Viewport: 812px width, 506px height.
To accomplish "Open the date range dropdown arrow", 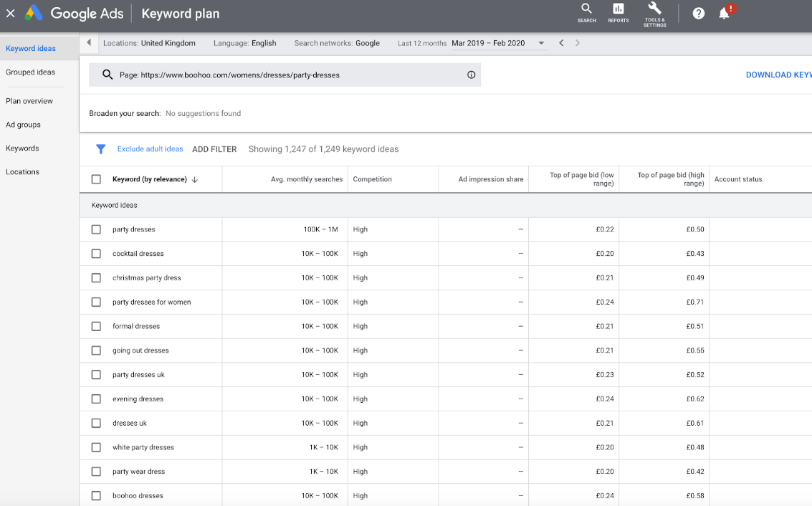I will (541, 43).
